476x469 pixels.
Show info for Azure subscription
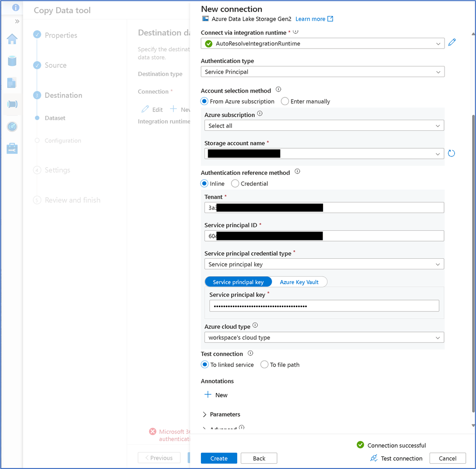[260, 113]
